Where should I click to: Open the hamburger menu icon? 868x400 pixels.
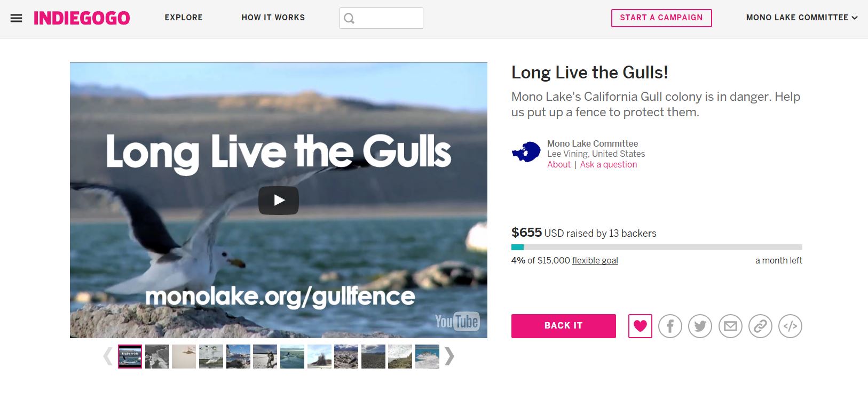pos(17,18)
